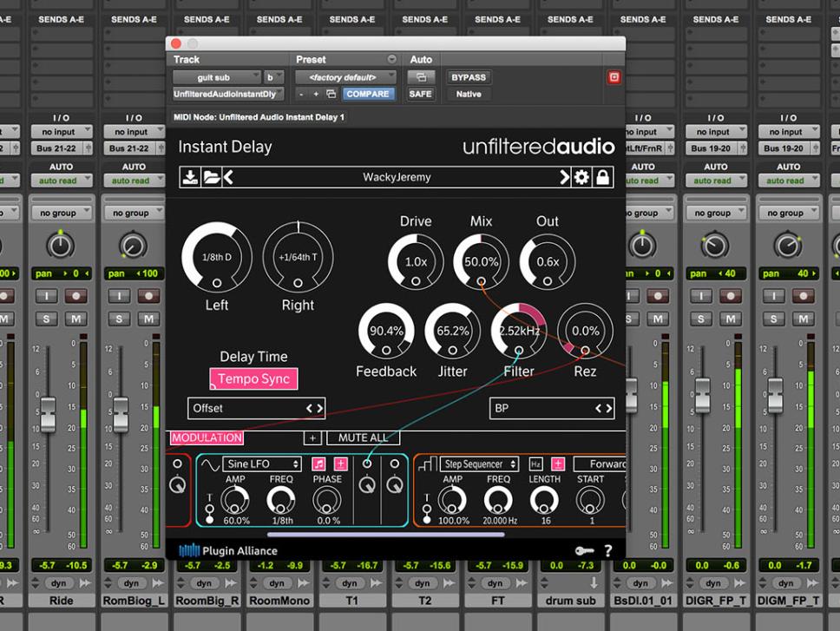
Task: Click the save preset download icon
Action: click(190, 178)
